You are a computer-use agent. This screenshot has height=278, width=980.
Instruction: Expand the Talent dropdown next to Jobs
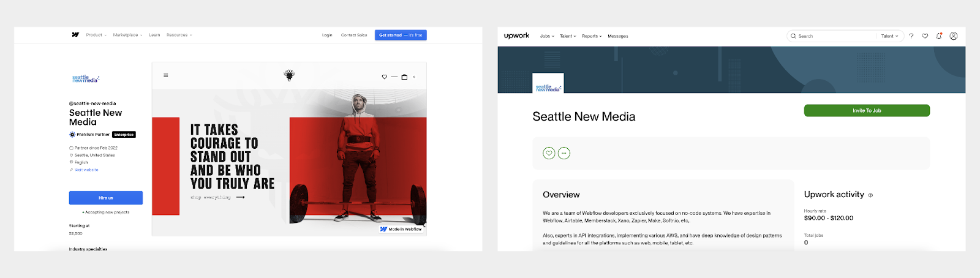pos(568,36)
